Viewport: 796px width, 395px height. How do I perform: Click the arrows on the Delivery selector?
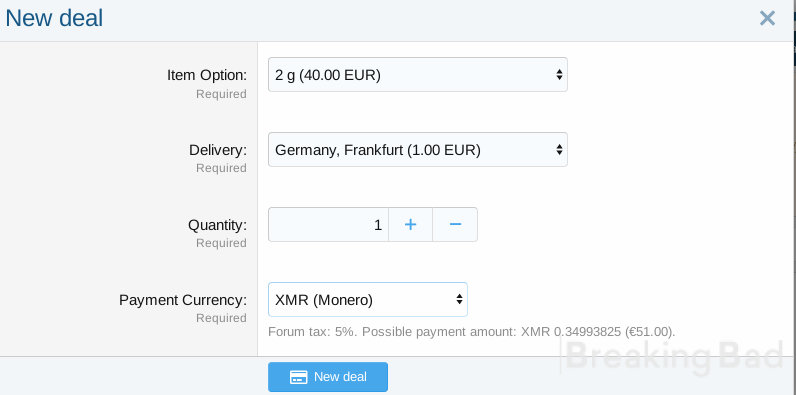pyautogui.click(x=559, y=150)
